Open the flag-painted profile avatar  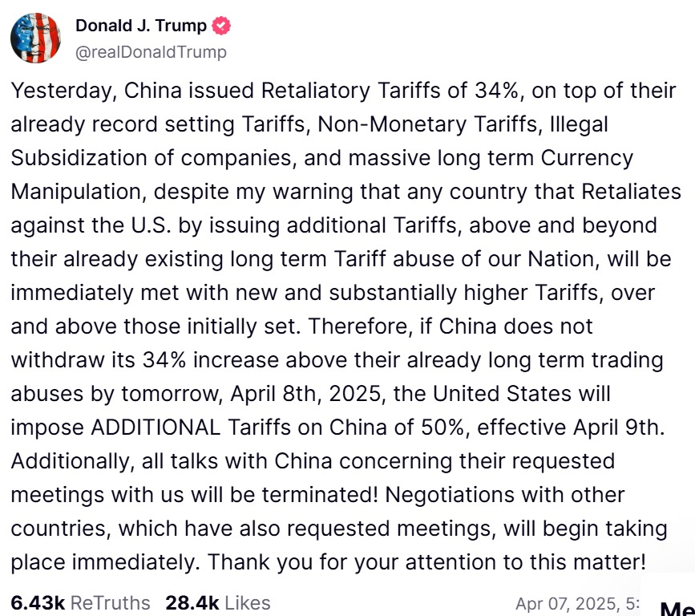click(x=35, y=38)
